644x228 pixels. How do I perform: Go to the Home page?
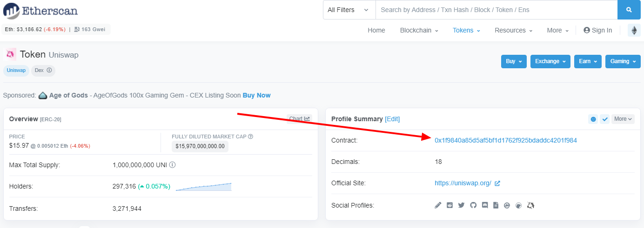(x=376, y=30)
